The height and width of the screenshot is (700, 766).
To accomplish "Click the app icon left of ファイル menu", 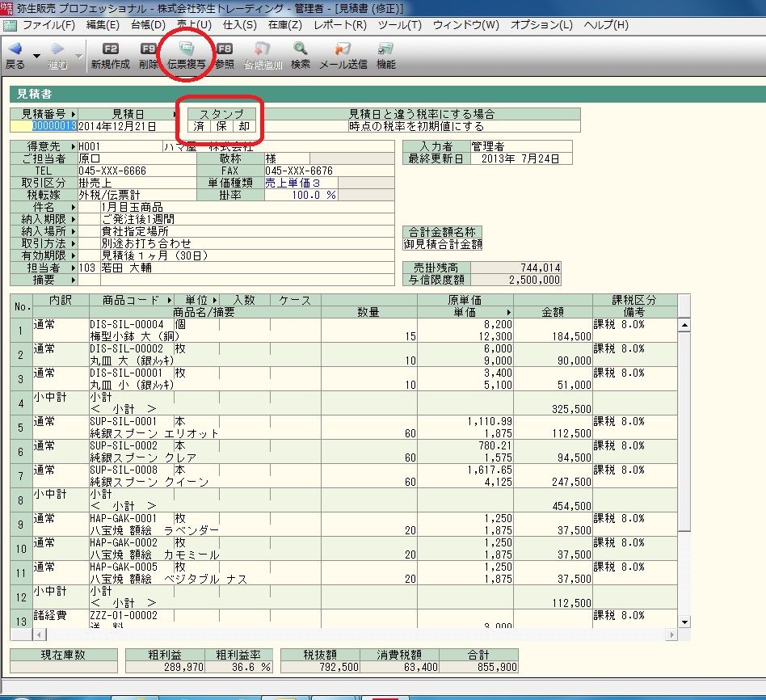I will (x=9, y=25).
